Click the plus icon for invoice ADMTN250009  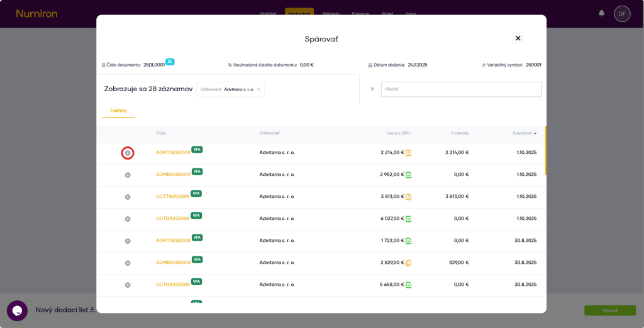click(128, 153)
